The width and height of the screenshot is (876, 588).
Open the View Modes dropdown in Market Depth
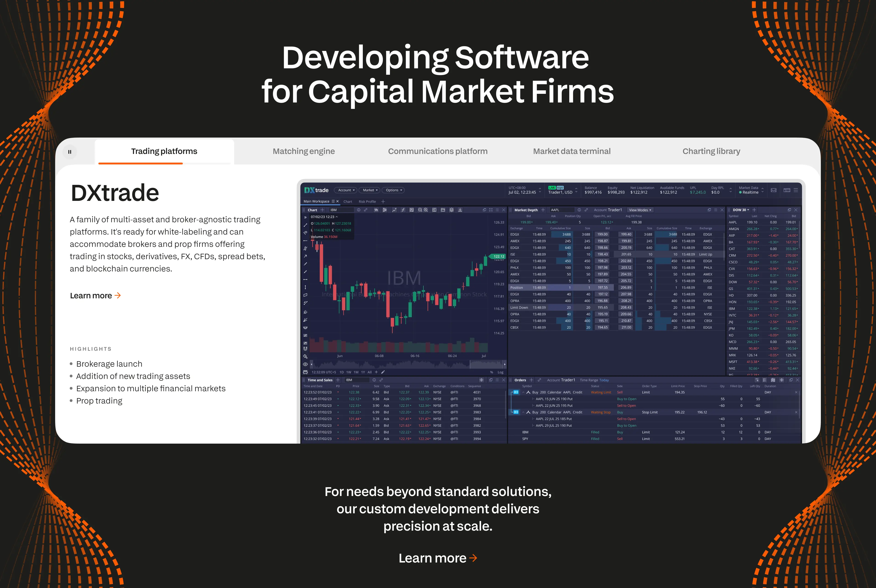[x=640, y=210]
